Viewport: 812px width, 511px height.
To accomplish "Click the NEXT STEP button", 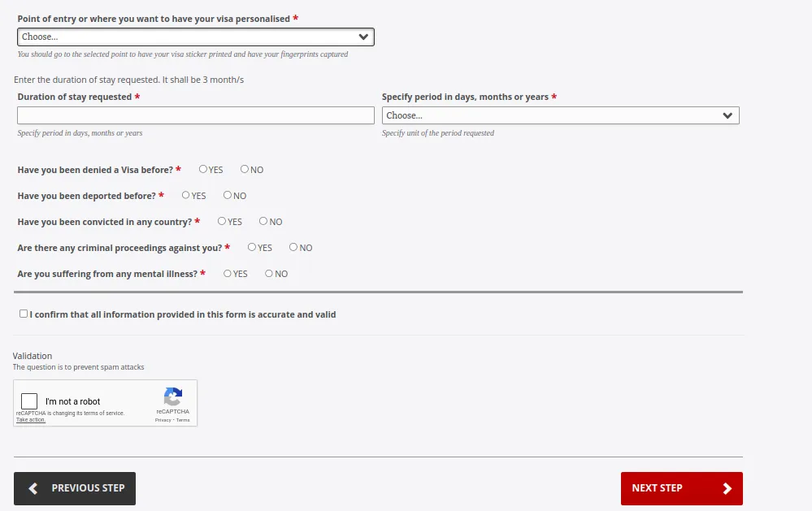I will click(681, 488).
